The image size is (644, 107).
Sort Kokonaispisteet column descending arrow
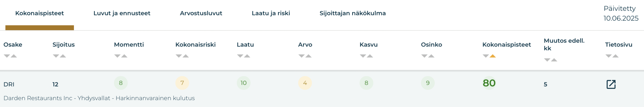click(486, 56)
